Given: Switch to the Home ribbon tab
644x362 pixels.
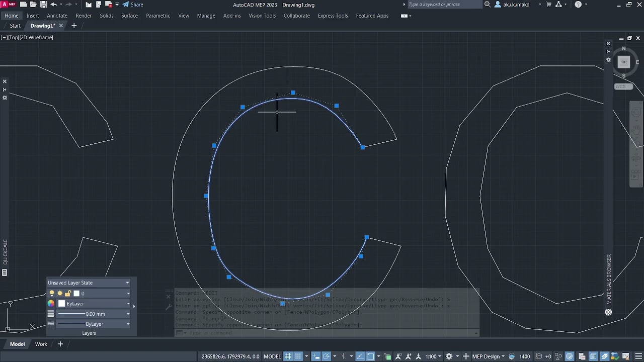Looking at the screenshot, I should [12, 16].
